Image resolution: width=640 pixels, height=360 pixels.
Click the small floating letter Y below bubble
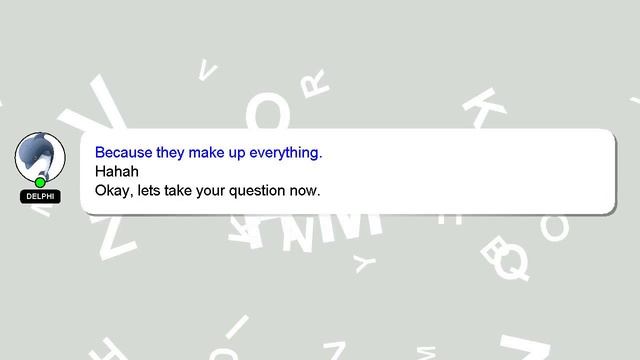364,263
